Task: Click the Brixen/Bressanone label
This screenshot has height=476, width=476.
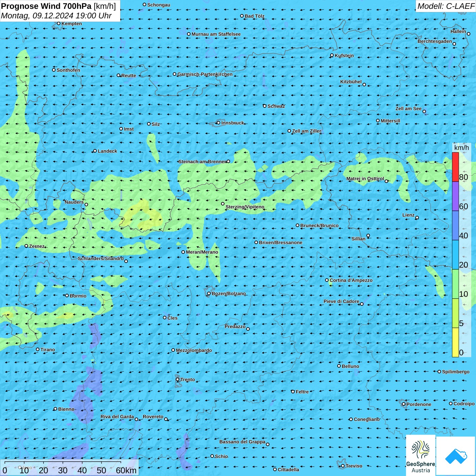Action: point(280,242)
